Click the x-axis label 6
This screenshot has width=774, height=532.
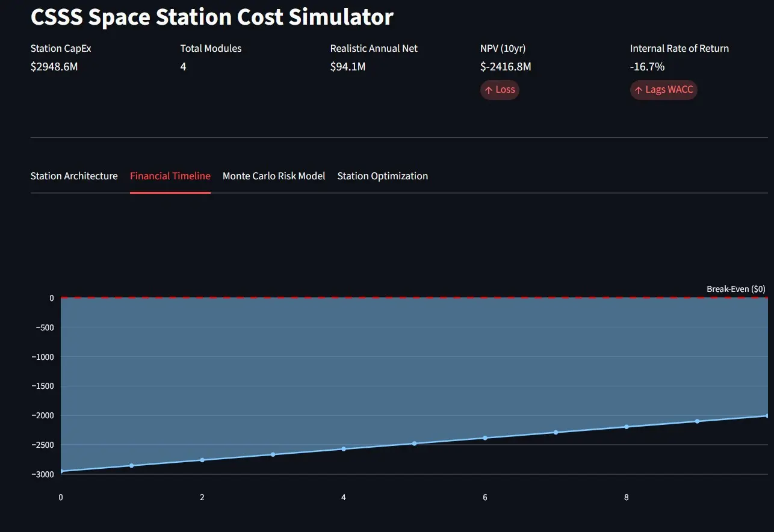click(485, 498)
